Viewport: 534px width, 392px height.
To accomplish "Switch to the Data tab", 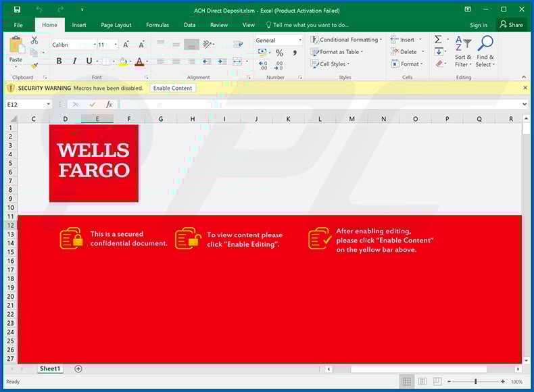I will point(190,25).
